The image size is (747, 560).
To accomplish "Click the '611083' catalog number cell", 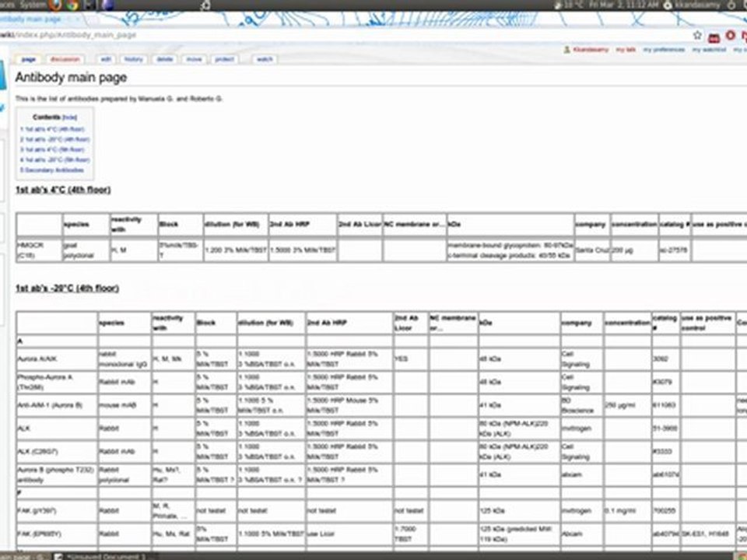I will tap(665, 405).
